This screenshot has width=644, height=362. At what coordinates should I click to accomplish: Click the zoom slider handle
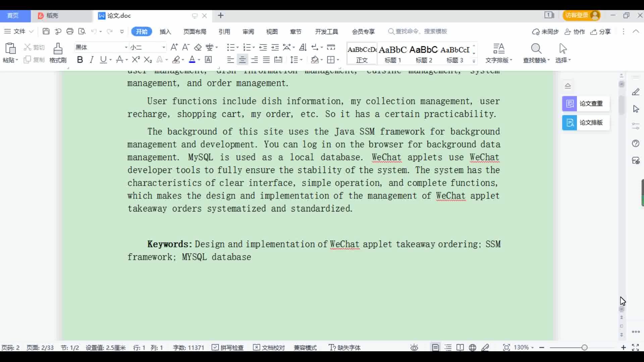pyautogui.click(x=585, y=348)
